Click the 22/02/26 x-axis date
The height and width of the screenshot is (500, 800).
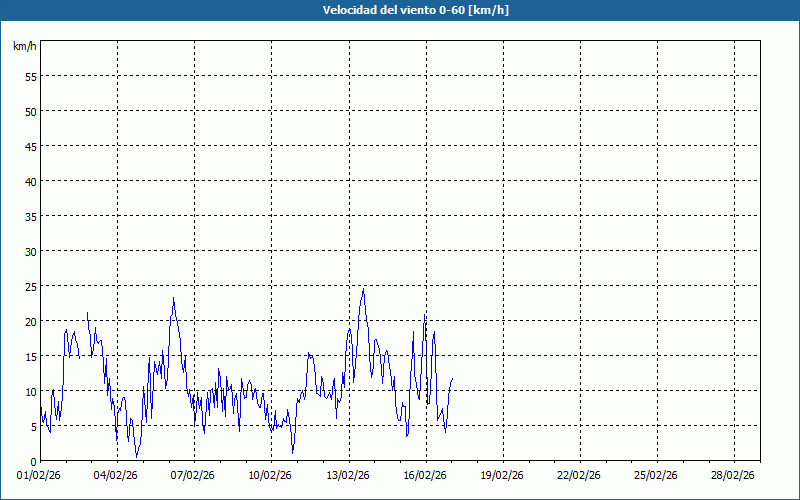580,475
